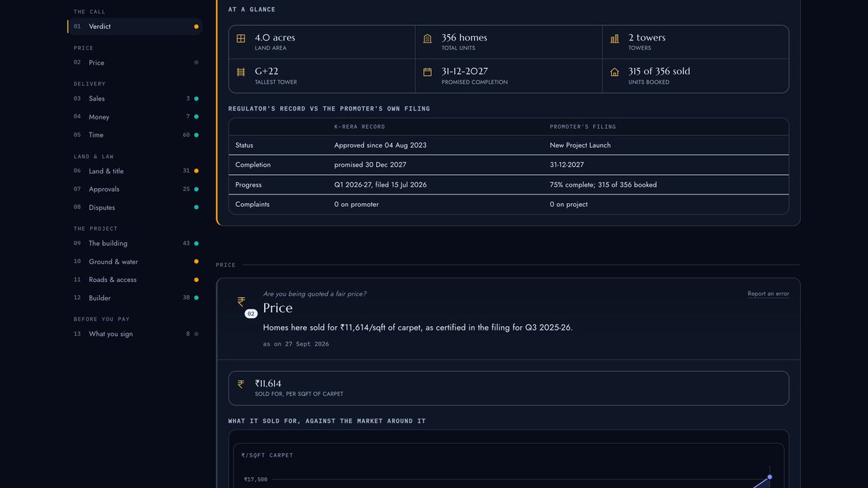
Task: Go to What you sign
Action: click(x=135, y=334)
